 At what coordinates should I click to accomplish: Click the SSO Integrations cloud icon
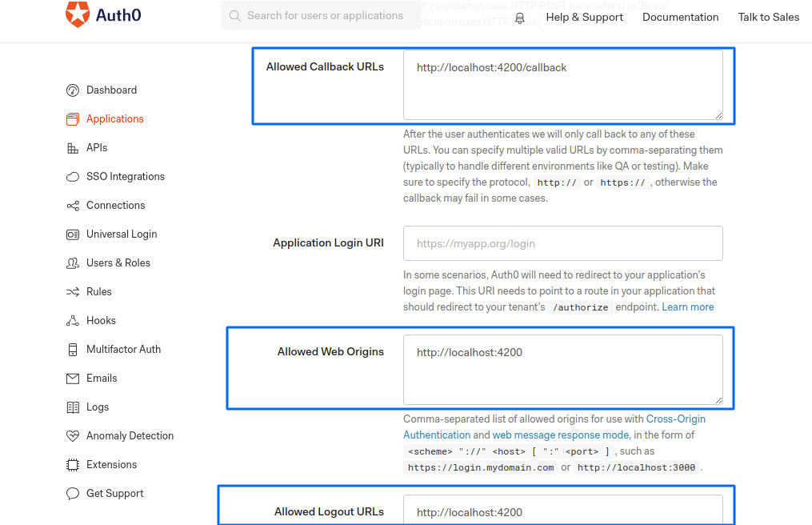pos(73,177)
